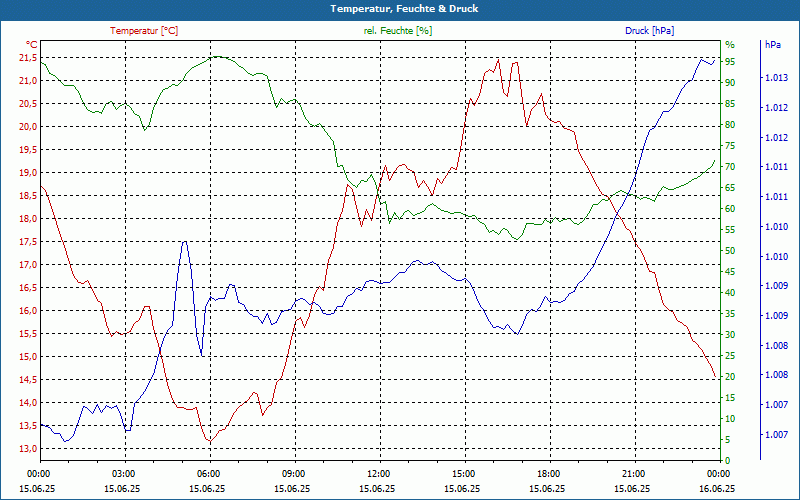Click the 09:00 time axis label
The height and width of the screenshot is (500, 800).
(x=295, y=473)
